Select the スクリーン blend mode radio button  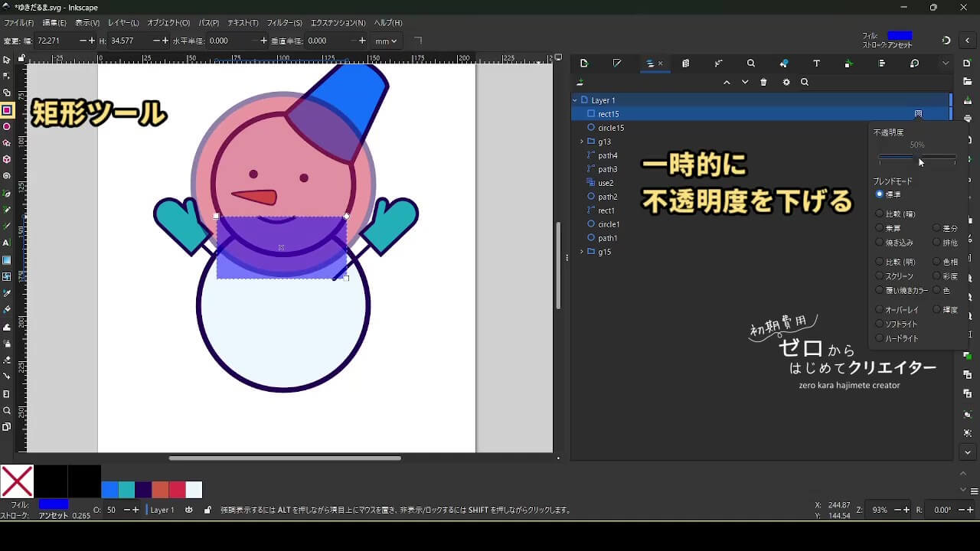click(x=880, y=276)
